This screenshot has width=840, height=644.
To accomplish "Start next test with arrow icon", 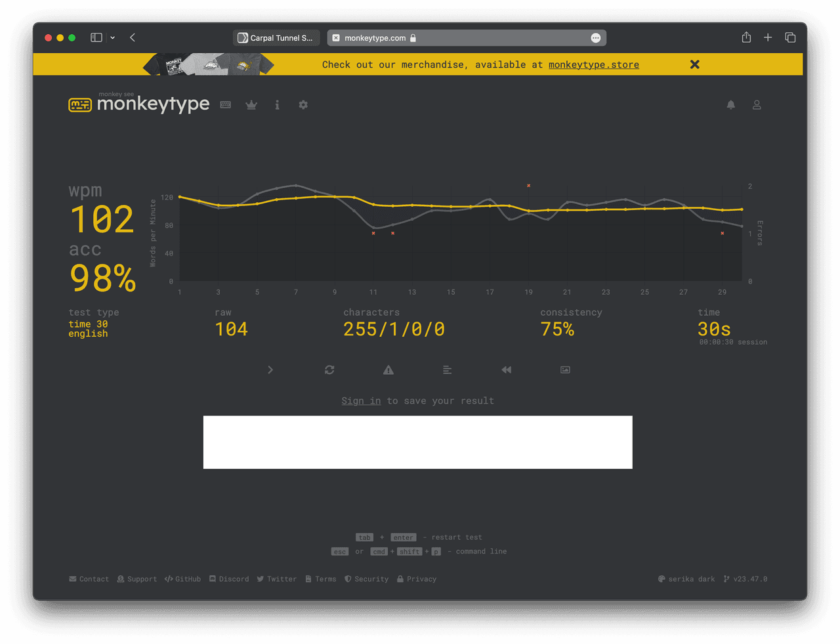I will pyautogui.click(x=270, y=370).
